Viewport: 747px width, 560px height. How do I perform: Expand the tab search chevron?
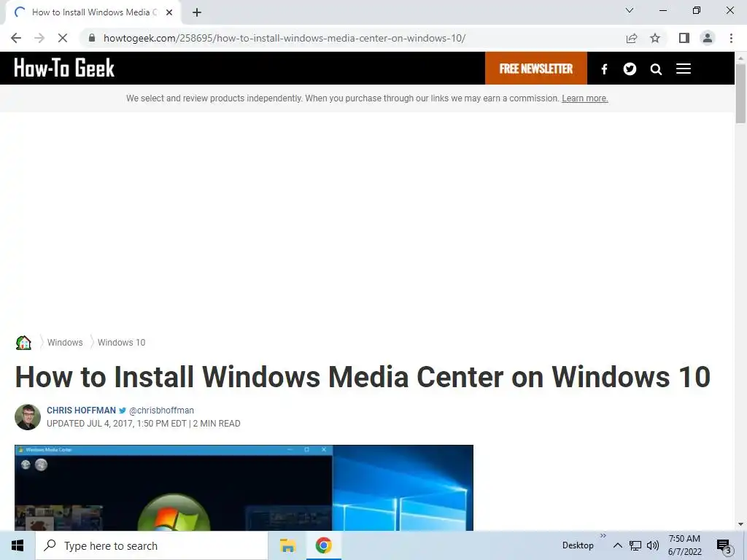[x=630, y=10]
